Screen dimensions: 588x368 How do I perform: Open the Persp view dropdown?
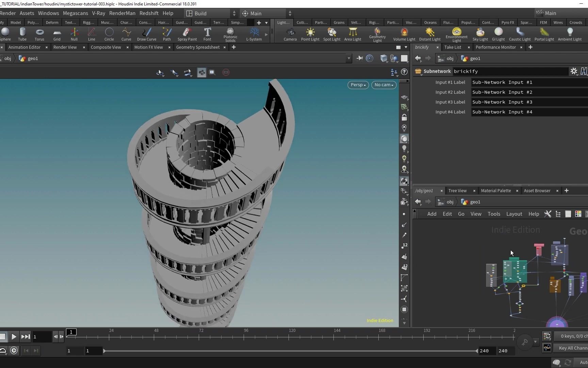click(358, 85)
